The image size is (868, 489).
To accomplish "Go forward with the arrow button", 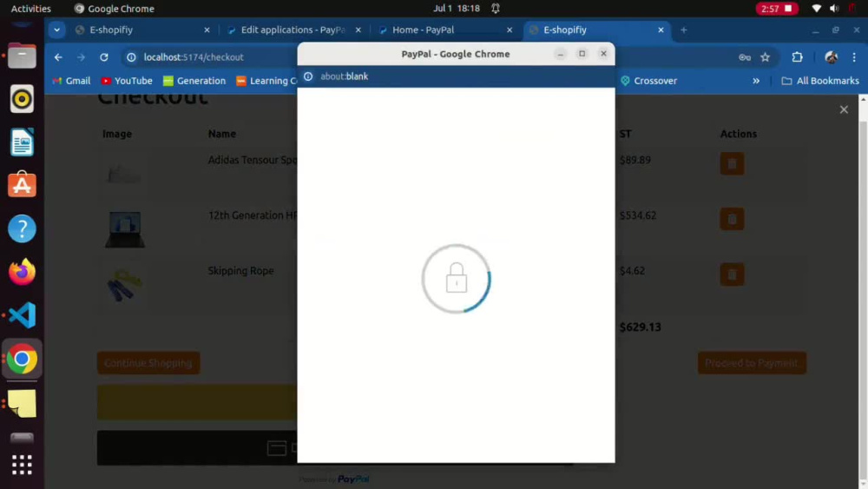I will [81, 57].
